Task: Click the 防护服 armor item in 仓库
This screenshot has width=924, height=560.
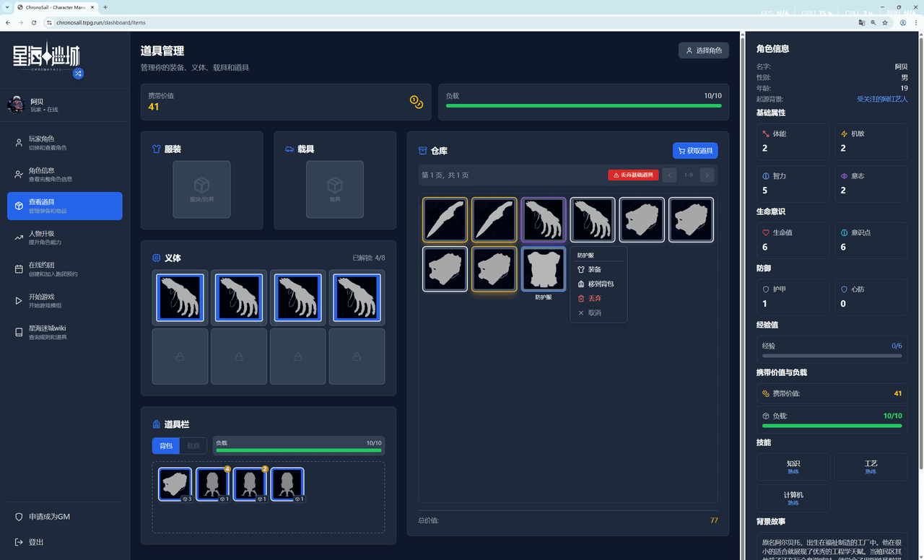Action: [x=543, y=269]
